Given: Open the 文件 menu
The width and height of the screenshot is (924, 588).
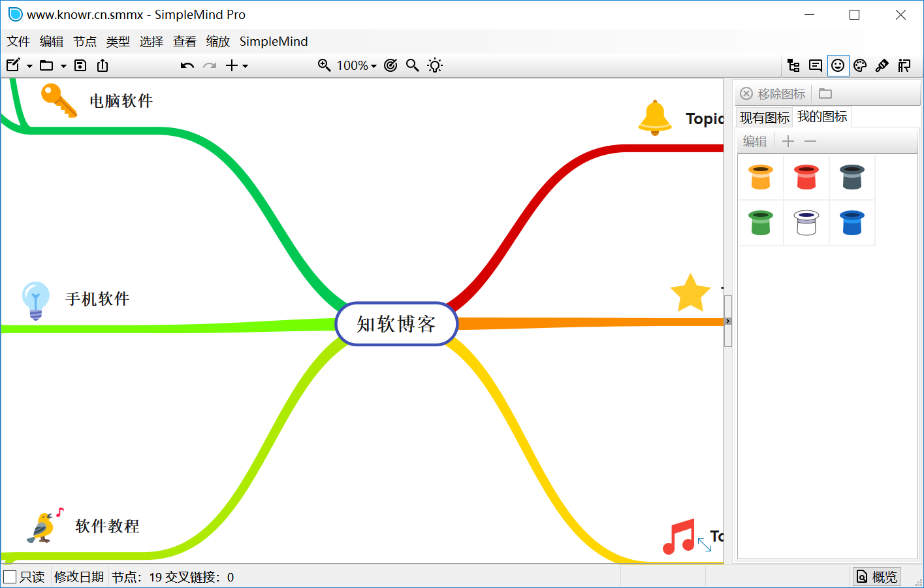Looking at the screenshot, I should pyautogui.click(x=18, y=41).
